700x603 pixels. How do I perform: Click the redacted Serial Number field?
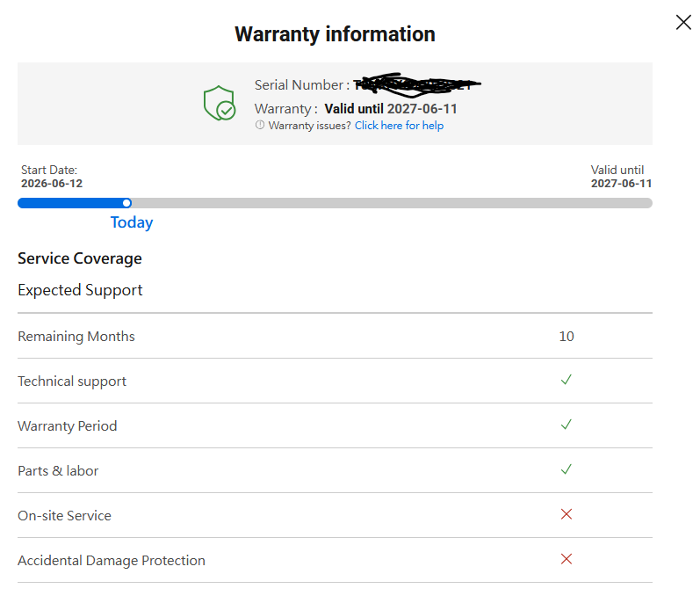pos(417,85)
